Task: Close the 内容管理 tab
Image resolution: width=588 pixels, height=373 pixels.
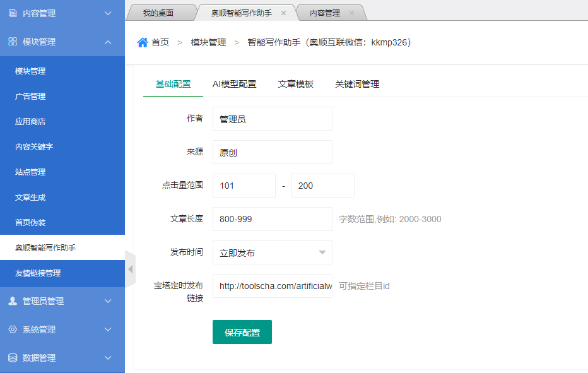Action: tap(351, 13)
